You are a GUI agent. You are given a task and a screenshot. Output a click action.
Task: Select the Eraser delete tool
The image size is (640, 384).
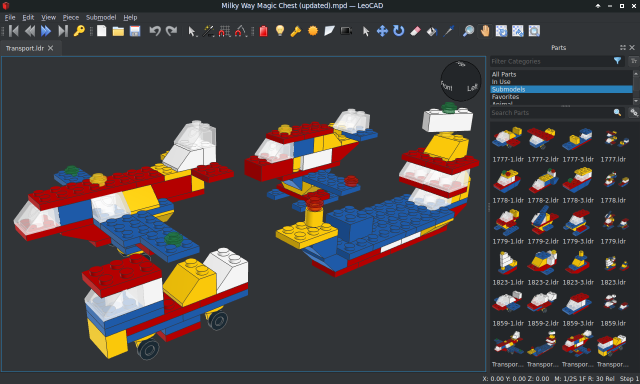[415, 31]
